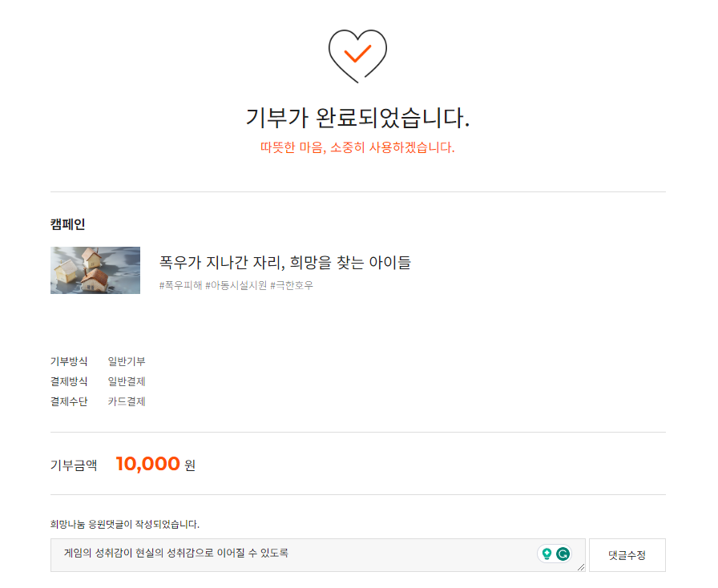Open the flood campaign thumbnail image
718x588 pixels.
coord(95,271)
